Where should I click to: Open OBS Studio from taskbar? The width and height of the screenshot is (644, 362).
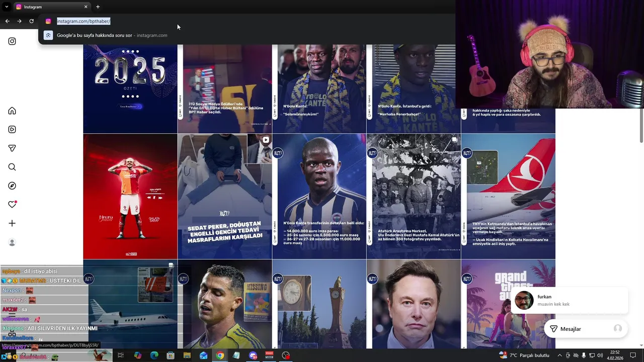click(x=286, y=355)
